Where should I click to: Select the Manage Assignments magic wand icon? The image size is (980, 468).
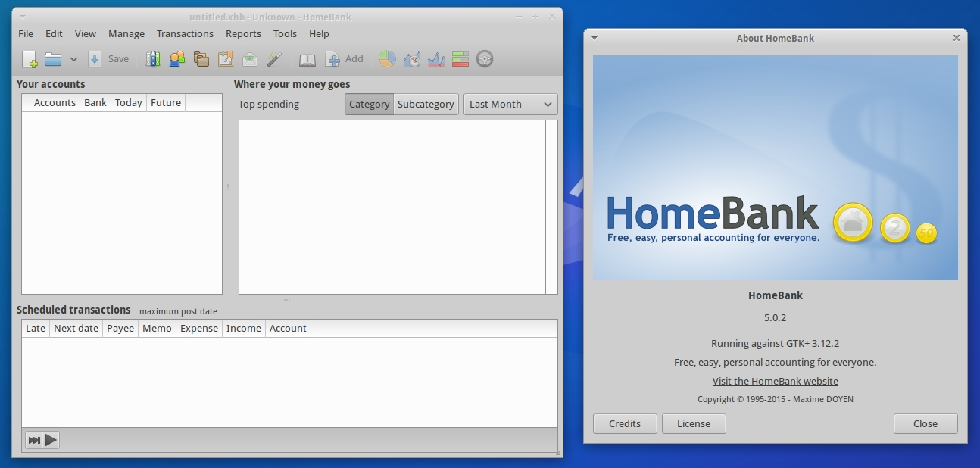274,58
